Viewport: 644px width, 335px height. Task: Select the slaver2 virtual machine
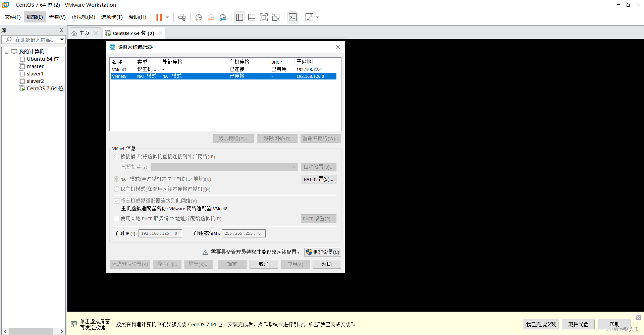click(x=35, y=81)
